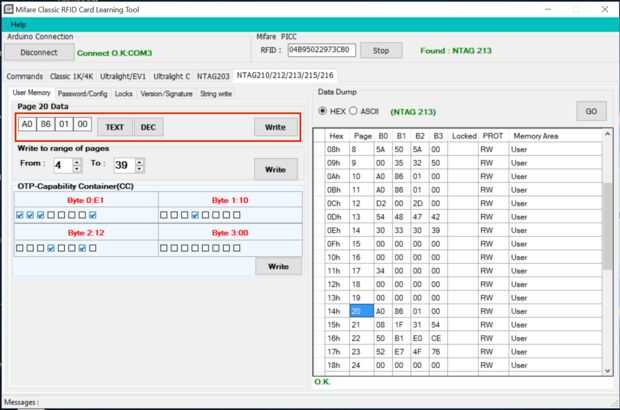Viewport: 620px width, 410px height.
Task: Click the Page column header
Action: [x=362, y=136]
